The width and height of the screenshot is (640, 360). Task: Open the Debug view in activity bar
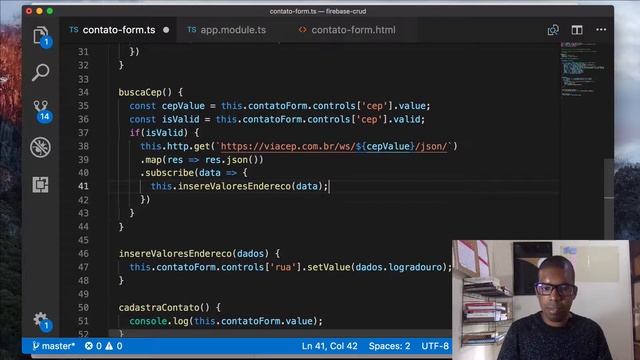point(40,147)
